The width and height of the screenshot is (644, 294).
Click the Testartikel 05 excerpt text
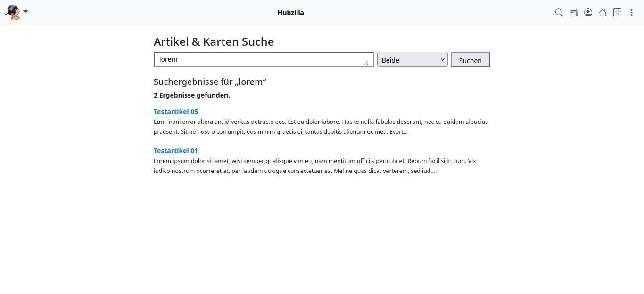point(321,127)
